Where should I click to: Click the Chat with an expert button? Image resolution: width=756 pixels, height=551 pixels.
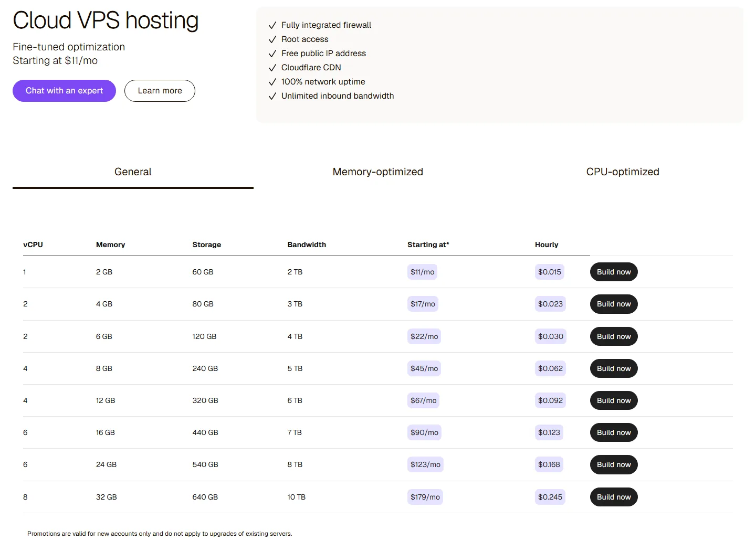[x=64, y=91]
